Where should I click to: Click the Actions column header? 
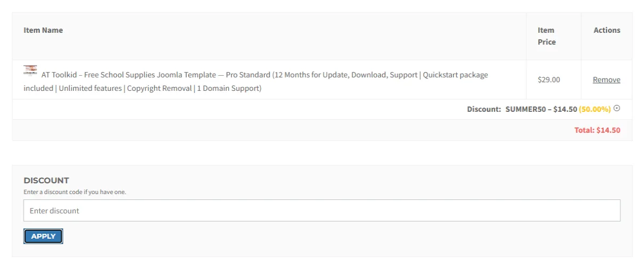pyautogui.click(x=606, y=30)
